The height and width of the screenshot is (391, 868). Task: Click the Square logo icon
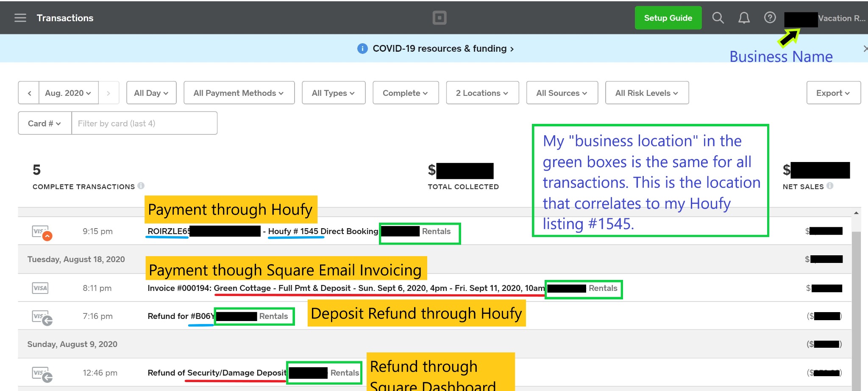440,18
